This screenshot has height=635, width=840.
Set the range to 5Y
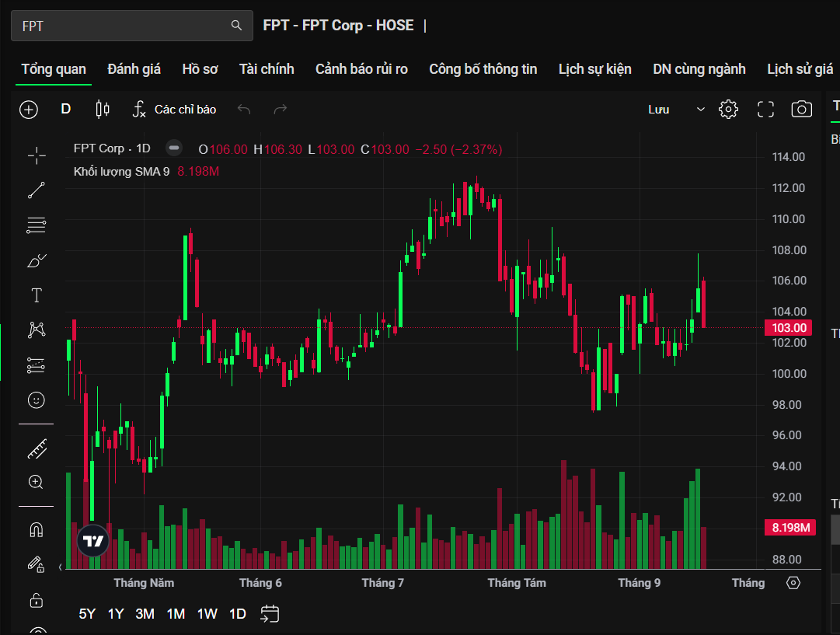87,613
